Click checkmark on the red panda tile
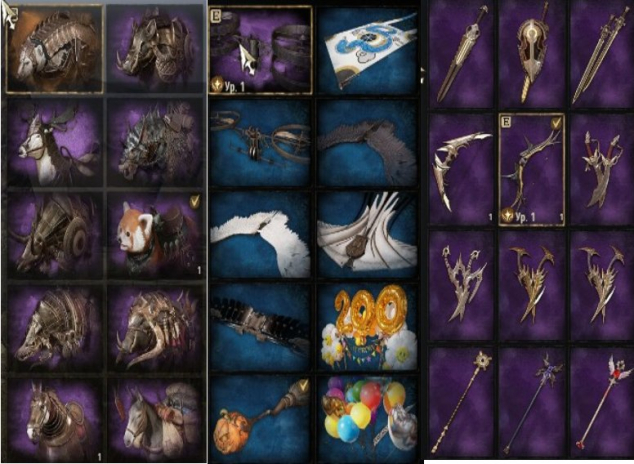 194,202
